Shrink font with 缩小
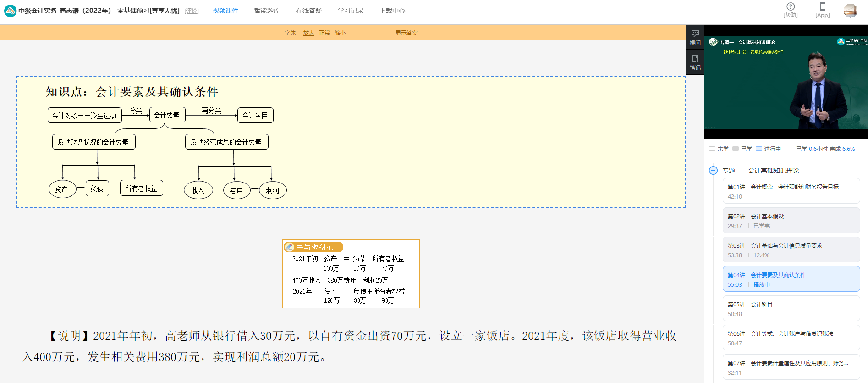This screenshot has width=868, height=383. (x=340, y=33)
